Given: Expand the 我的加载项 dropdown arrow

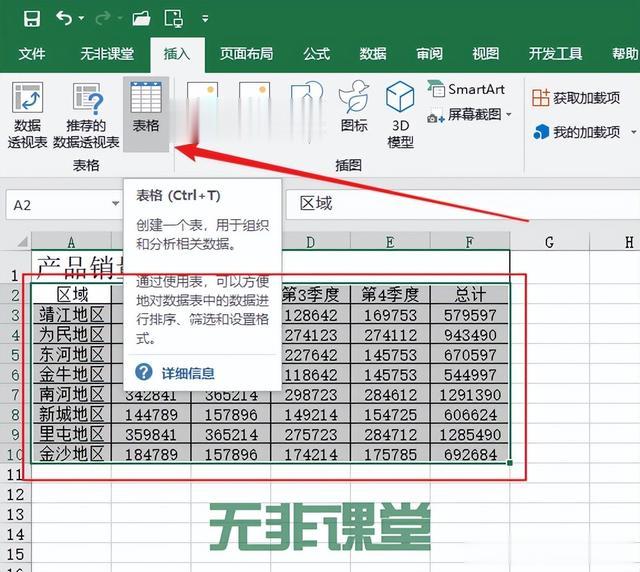Looking at the screenshot, I should (633, 132).
